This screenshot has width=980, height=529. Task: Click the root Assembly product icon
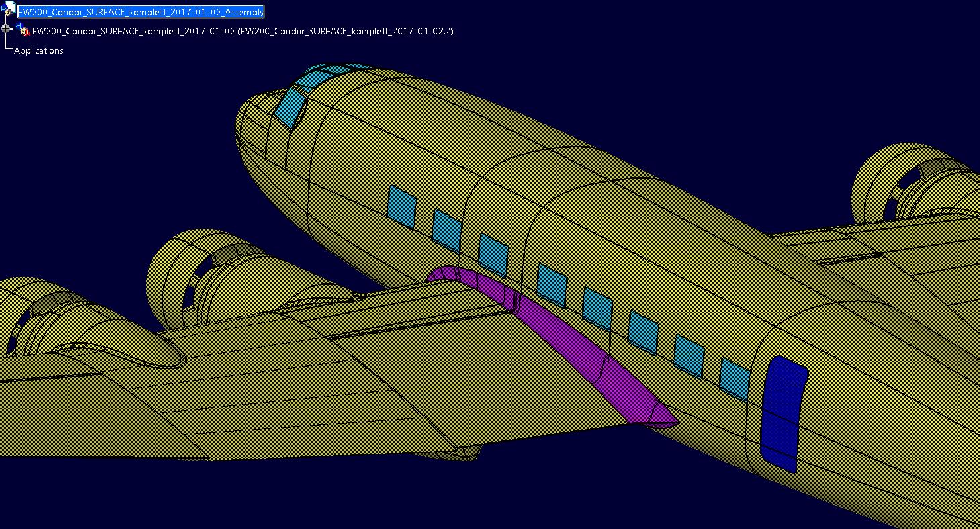pos(9,10)
